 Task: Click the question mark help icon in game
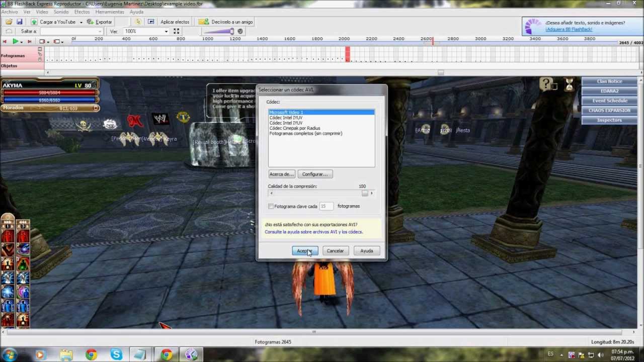tap(546, 84)
